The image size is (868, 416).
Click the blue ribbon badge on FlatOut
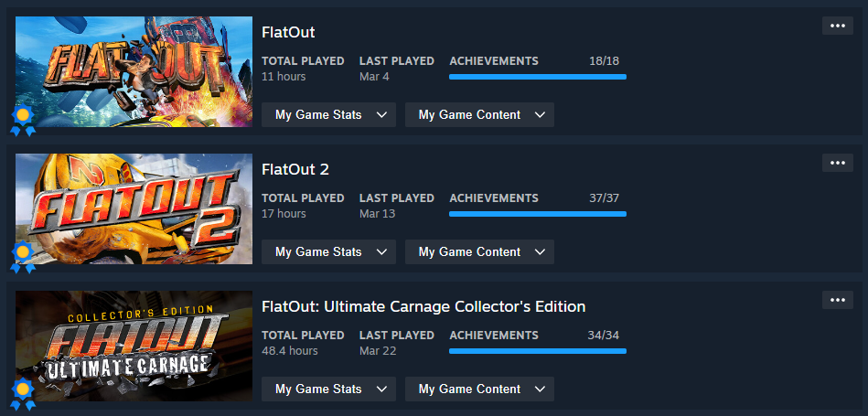point(22,119)
